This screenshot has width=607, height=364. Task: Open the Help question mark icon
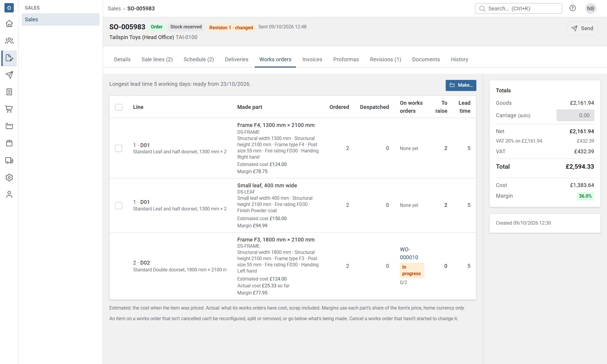click(x=573, y=8)
